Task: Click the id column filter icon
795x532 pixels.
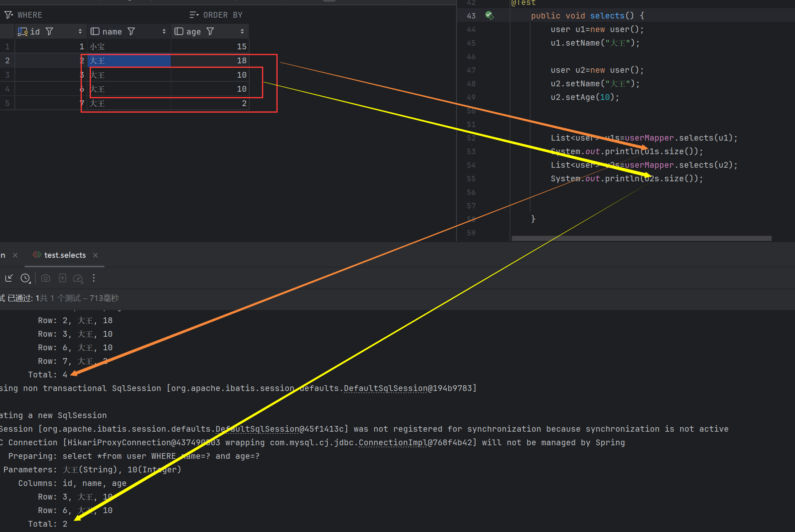Action: [x=49, y=32]
